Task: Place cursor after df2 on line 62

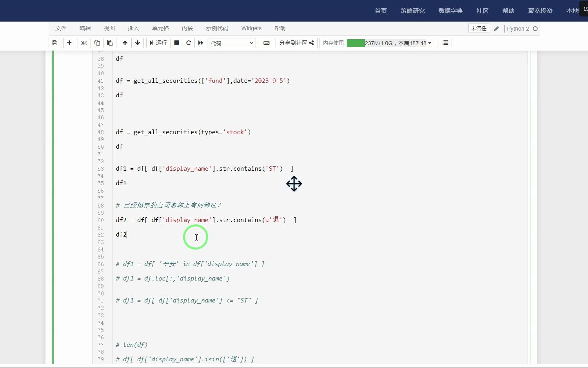Action: coord(127,235)
